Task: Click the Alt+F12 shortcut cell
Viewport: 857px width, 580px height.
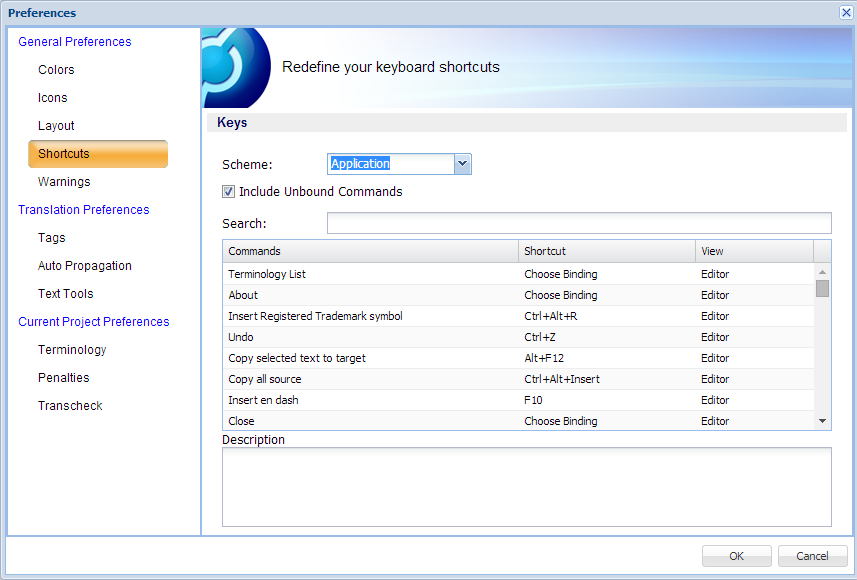Action: [x=544, y=358]
